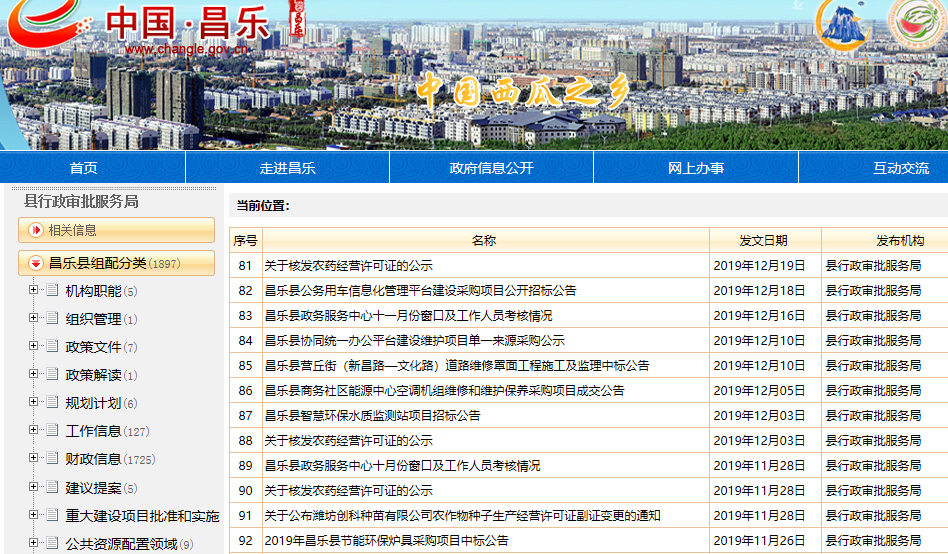Click the document icon beside 规划计划
The width and height of the screenshot is (948, 554).
tap(51, 403)
